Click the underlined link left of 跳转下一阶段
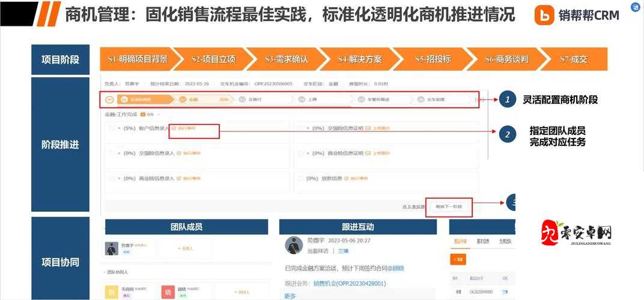This screenshot has width=644, height=300. [413, 207]
